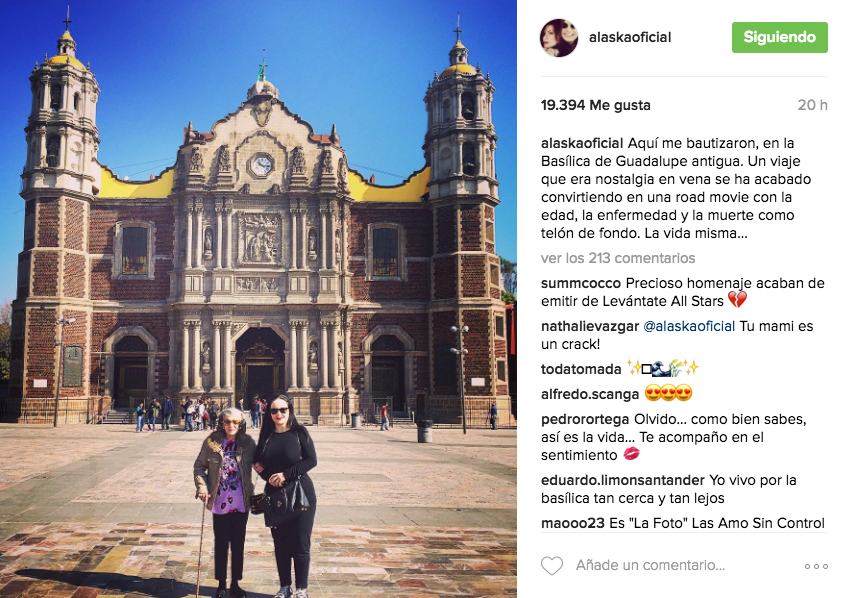Open alfredo.scanga commenter profile
The image size is (851, 598).
[590, 394]
